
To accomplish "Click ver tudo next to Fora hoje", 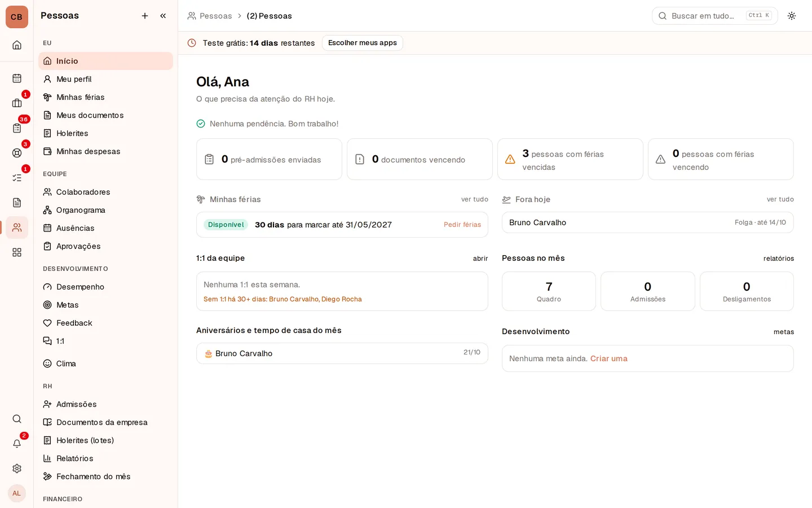I will tap(780, 199).
